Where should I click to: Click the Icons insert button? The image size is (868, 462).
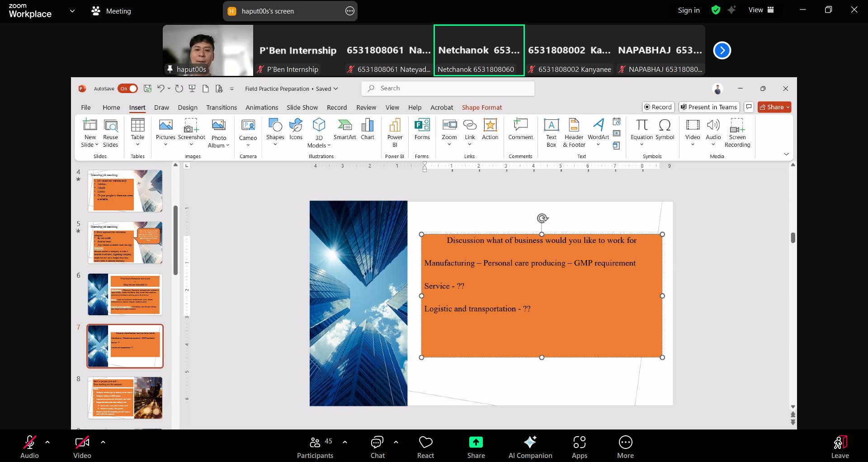click(296, 129)
